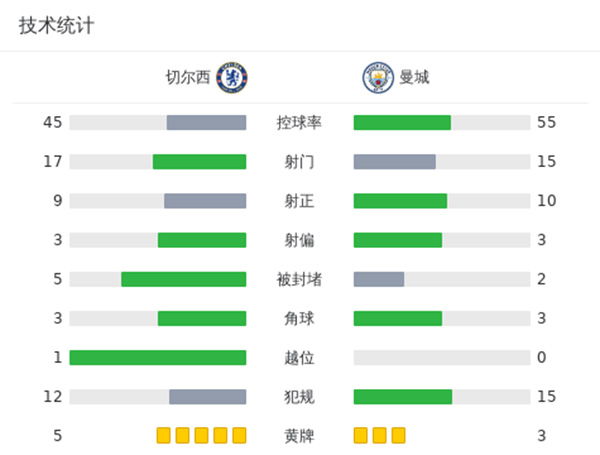The image size is (600, 455).
Task: Click Manchester City's first yellow card icon
Action: (x=361, y=435)
